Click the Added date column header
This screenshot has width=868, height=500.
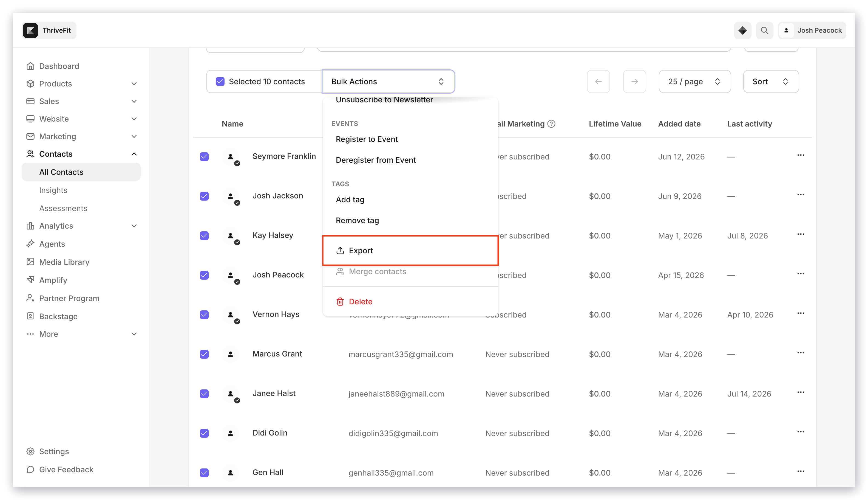click(679, 123)
